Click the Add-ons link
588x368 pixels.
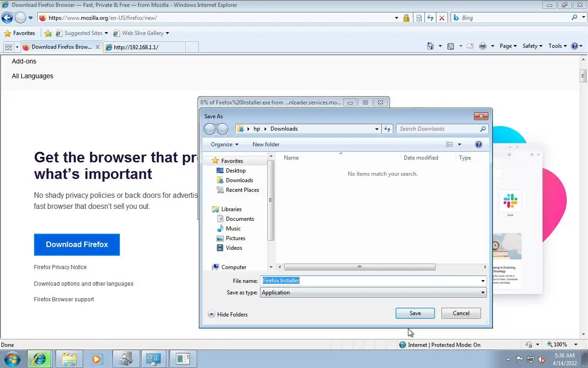tap(24, 61)
